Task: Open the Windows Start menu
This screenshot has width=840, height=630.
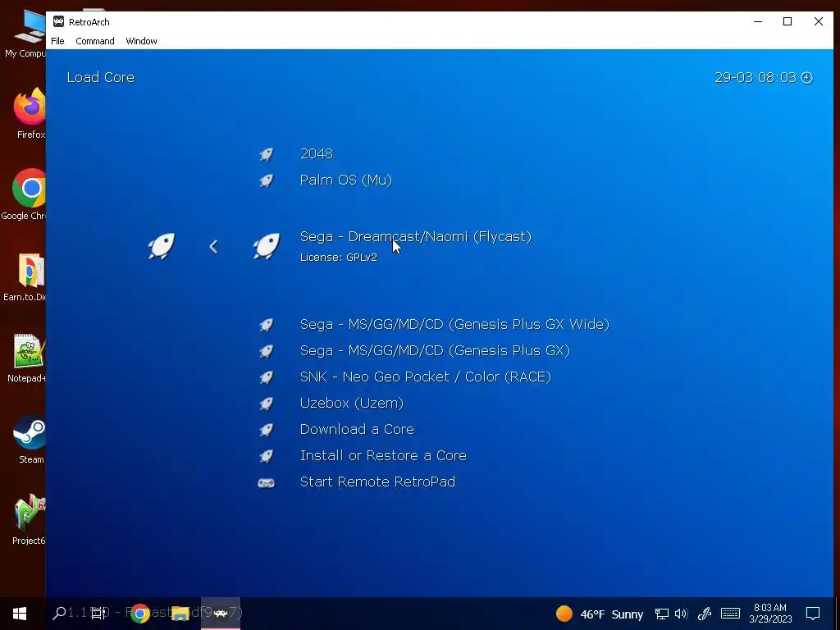Action: [20, 614]
